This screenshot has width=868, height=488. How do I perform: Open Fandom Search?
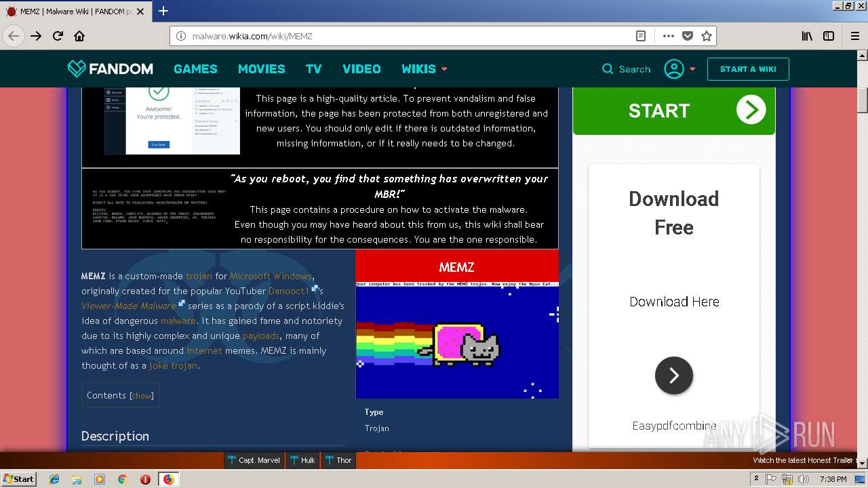(x=626, y=69)
